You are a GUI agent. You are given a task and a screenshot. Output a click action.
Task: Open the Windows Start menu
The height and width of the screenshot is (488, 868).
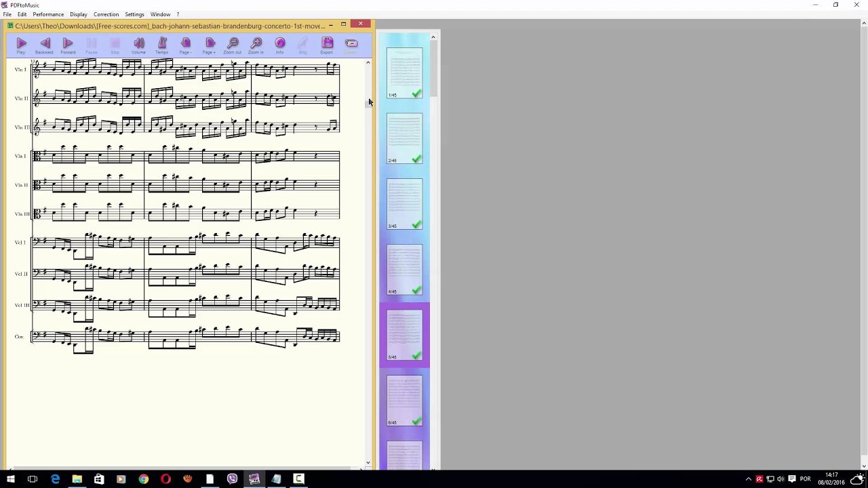pos(10,479)
